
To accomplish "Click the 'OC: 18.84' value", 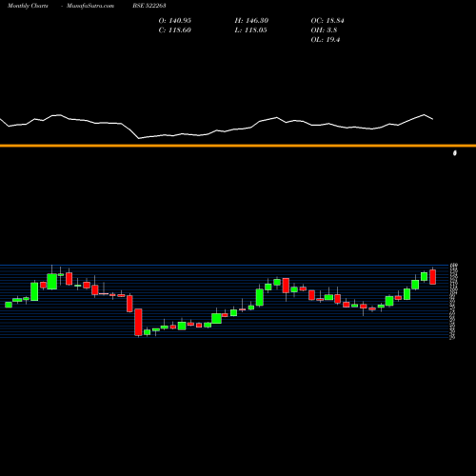I will (327, 21).
